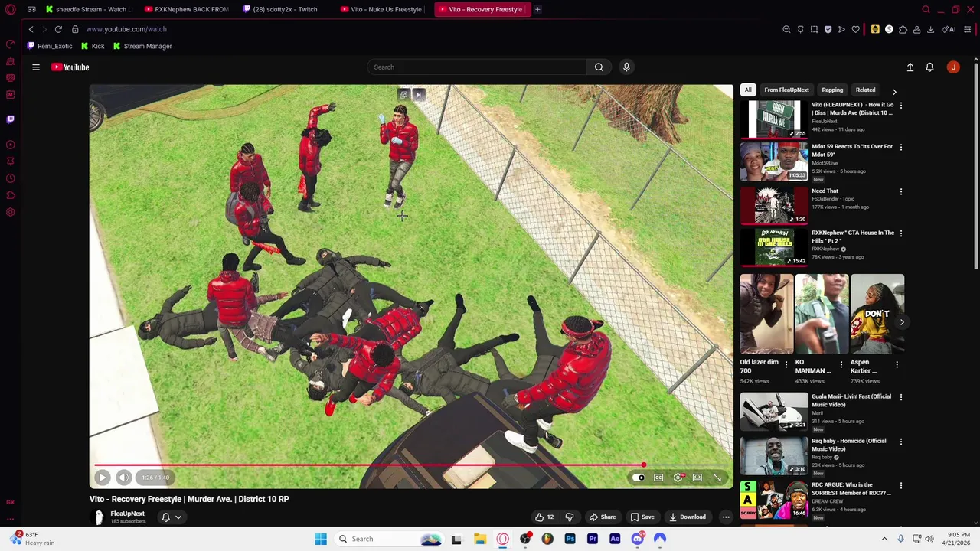
Task: Open YouTube guide hamburger menu
Action: (x=36, y=67)
